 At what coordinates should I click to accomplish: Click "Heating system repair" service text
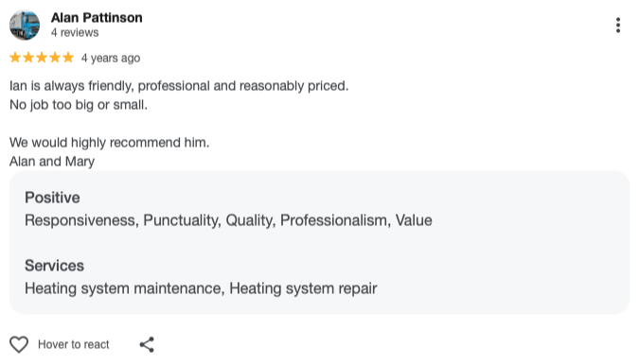tap(303, 288)
